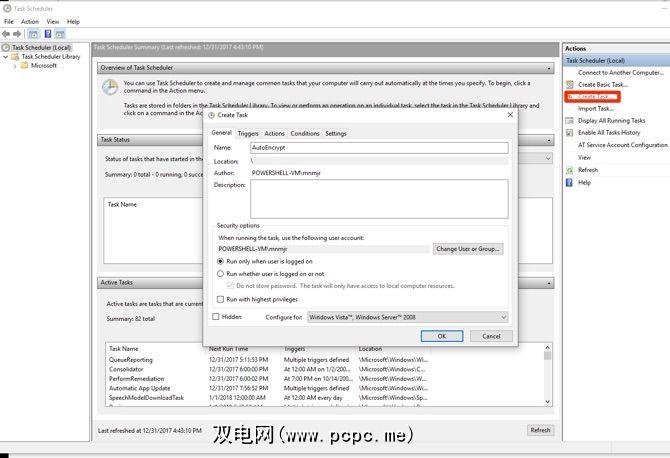The width and height of the screenshot is (670, 458).
Task: Select the SpeechModelDownloadTask row
Action: coord(268,397)
